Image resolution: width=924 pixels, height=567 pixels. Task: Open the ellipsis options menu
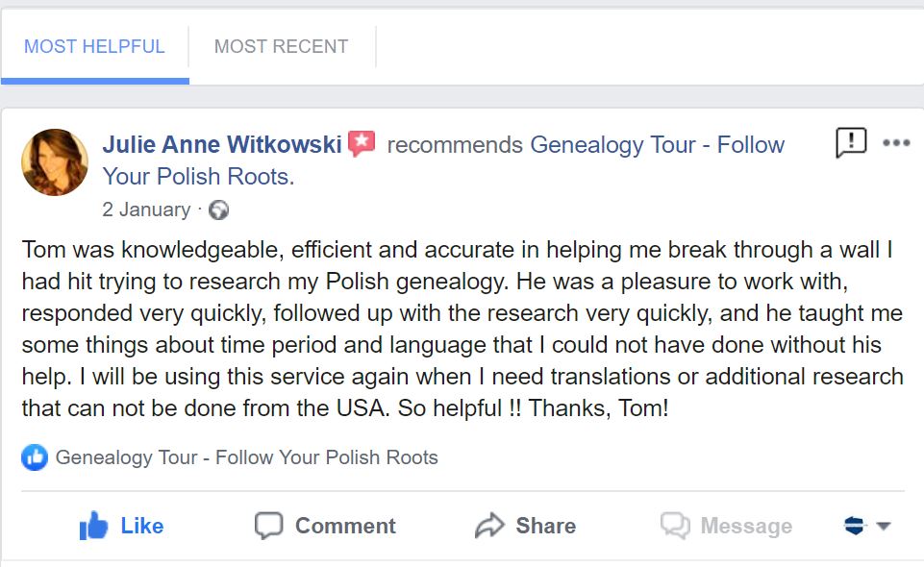pyautogui.click(x=897, y=142)
